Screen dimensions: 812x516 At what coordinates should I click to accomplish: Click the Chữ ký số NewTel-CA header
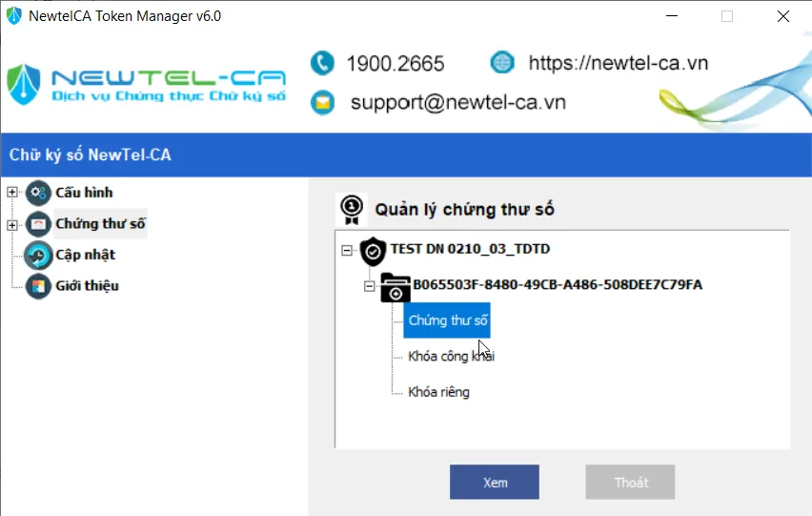coord(91,155)
